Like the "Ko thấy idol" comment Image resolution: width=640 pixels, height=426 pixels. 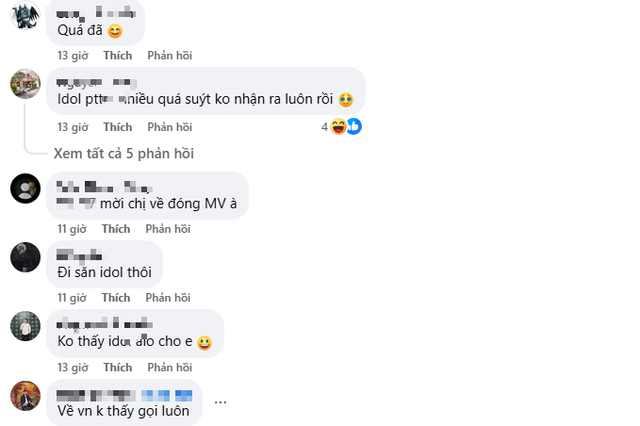pos(116,368)
